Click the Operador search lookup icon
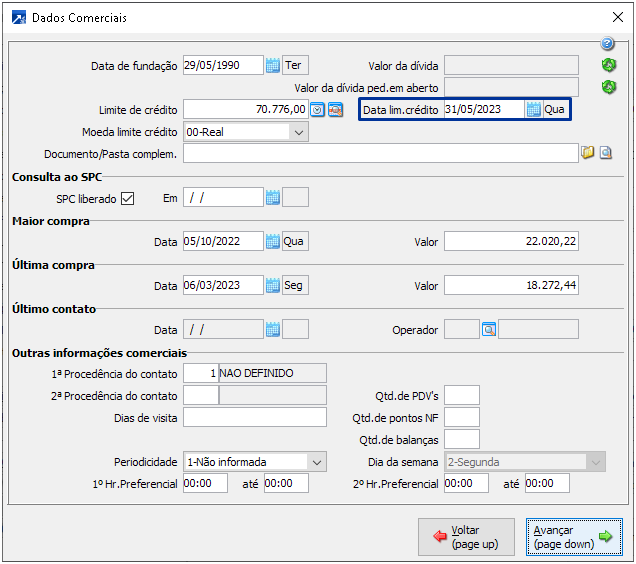The height and width of the screenshot is (564, 636). 489,329
